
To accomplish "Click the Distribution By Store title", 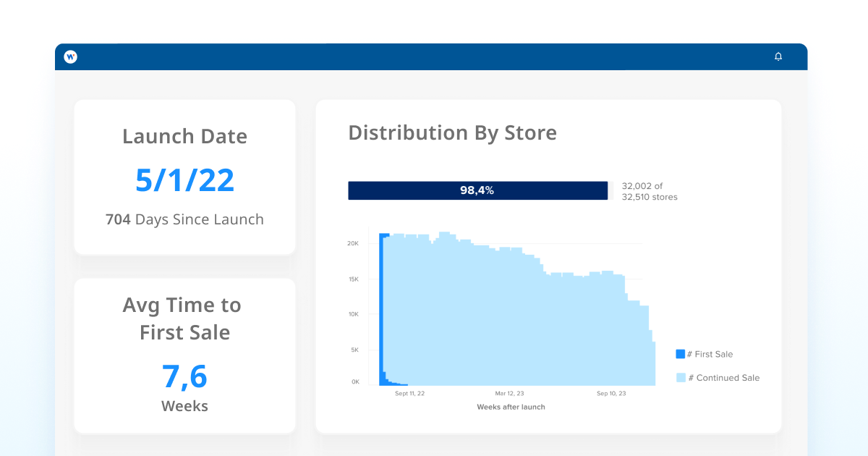I will pyautogui.click(x=452, y=132).
